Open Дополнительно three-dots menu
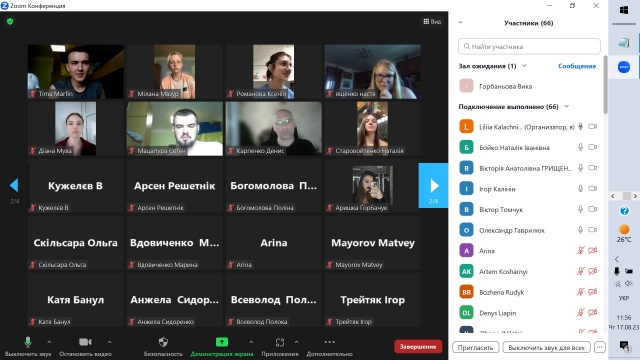Screen dimensions: 640x360 coord(329,347)
